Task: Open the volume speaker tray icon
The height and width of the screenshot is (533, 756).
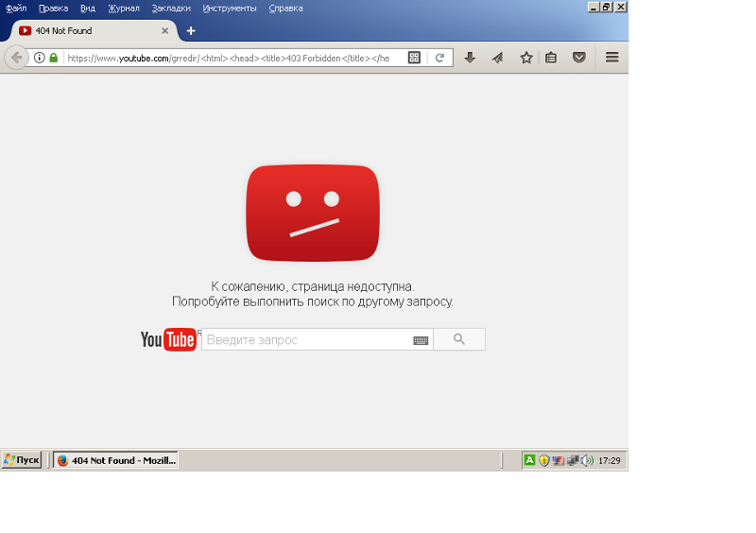Action: [587, 460]
